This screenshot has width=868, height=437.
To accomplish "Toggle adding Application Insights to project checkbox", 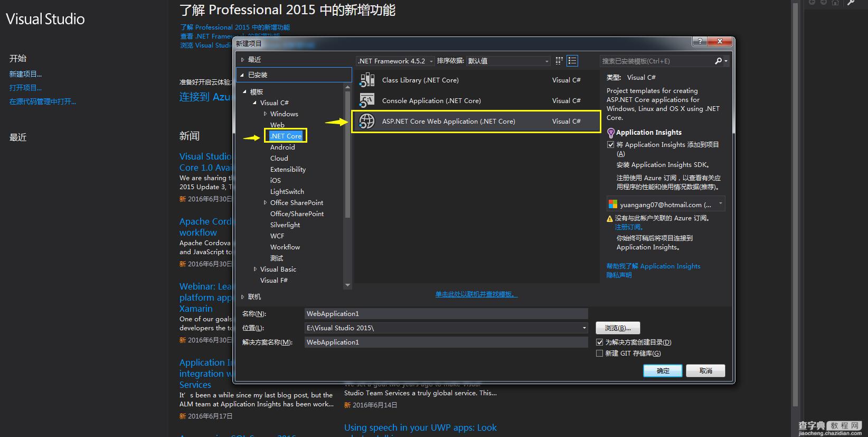I will (x=611, y=145).
